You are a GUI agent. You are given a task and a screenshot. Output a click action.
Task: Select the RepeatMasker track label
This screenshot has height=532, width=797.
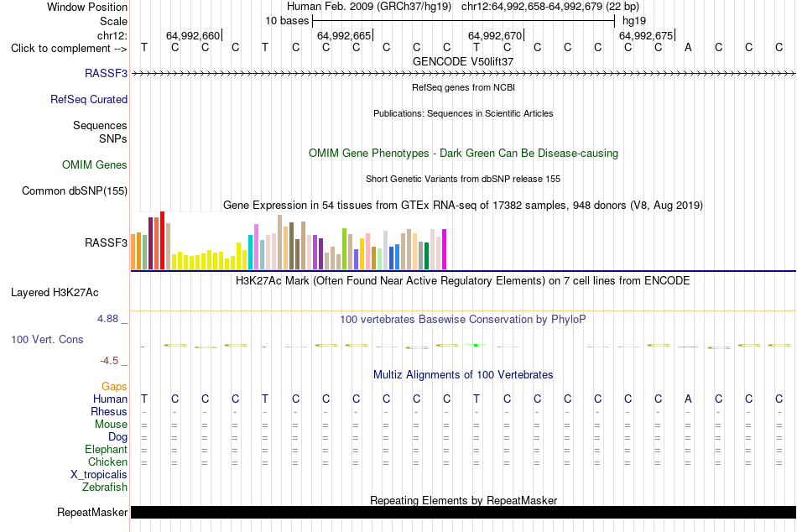(x=92, y=512)
